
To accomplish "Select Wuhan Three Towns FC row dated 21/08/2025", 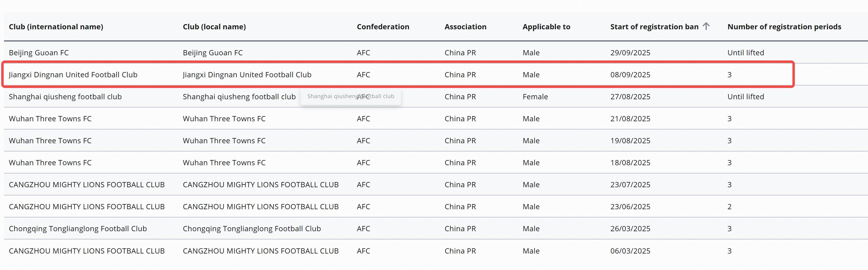I will pyautogui.click(x=50, y=119).
